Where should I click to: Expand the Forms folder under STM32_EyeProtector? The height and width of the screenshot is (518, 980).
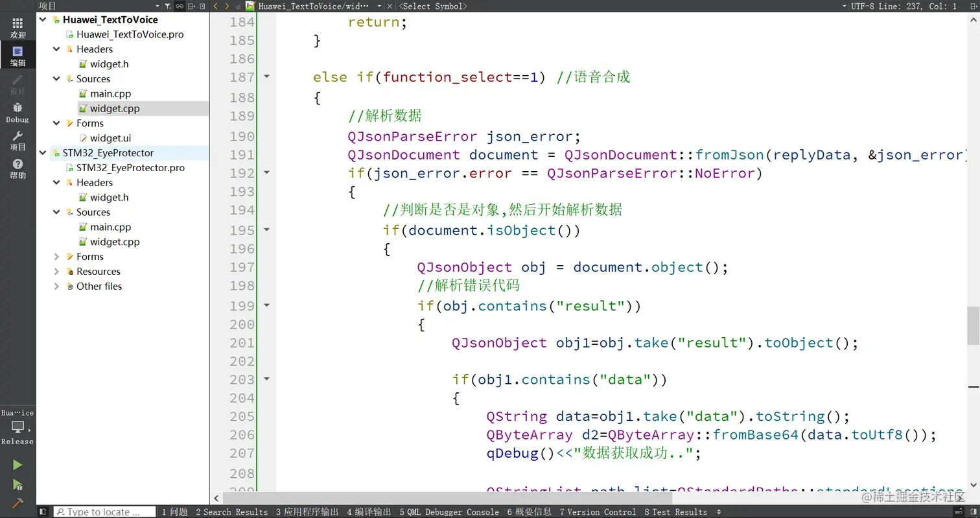coord(56,256)
